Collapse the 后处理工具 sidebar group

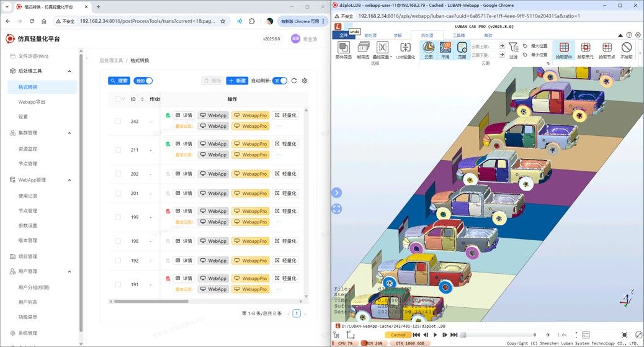click(69, 71)
